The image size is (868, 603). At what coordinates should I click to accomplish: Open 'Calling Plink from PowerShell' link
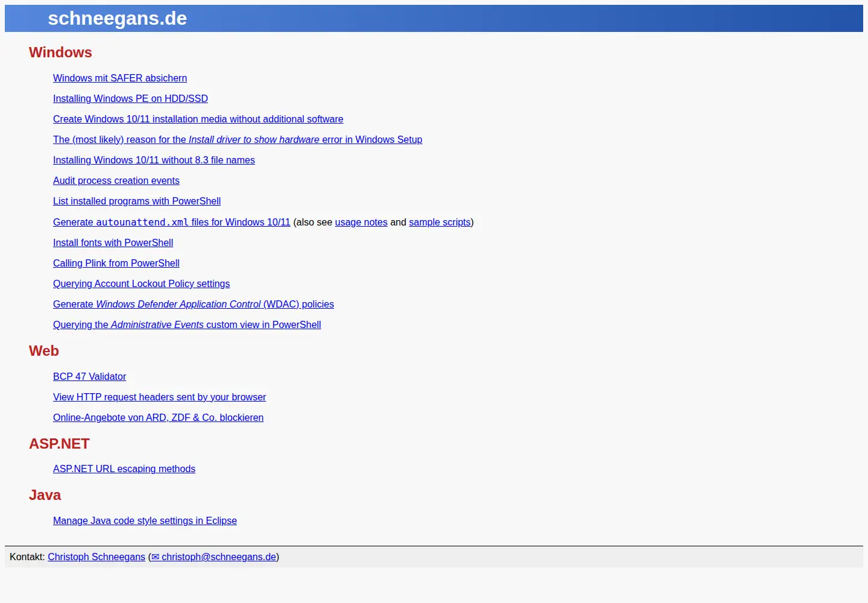(x=116, y=263)
